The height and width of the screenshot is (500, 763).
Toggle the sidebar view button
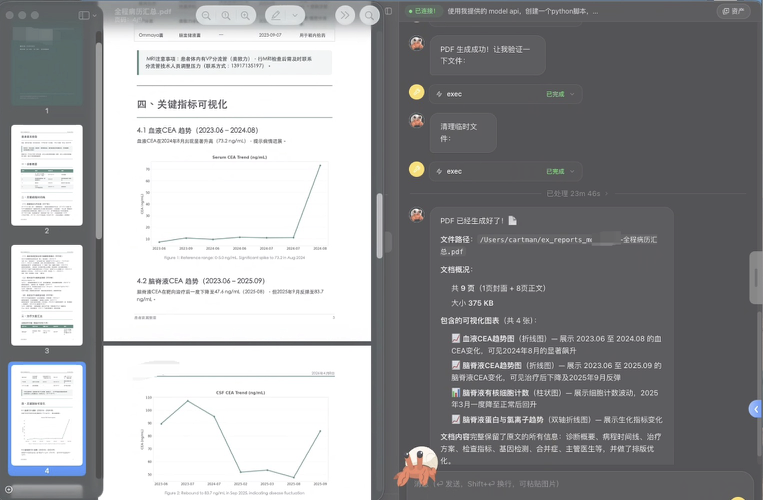81,15
